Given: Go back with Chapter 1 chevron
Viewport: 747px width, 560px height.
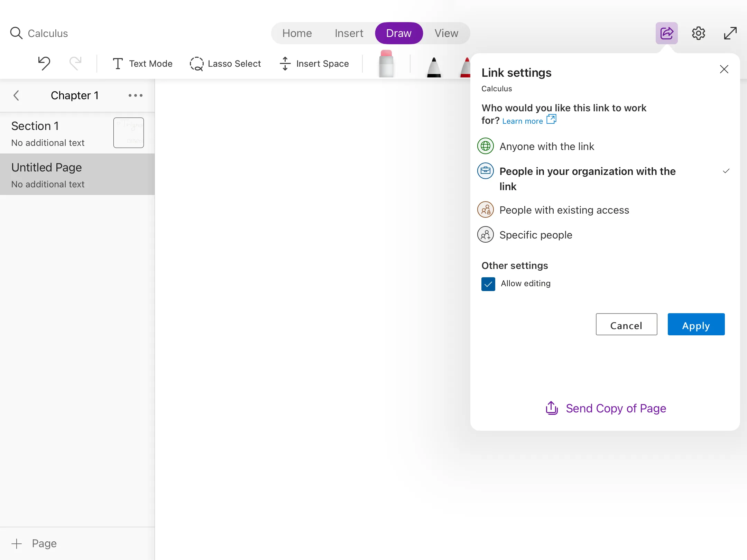Looking at the screenshot, I should pyautogui.click(x=16, y=95).
